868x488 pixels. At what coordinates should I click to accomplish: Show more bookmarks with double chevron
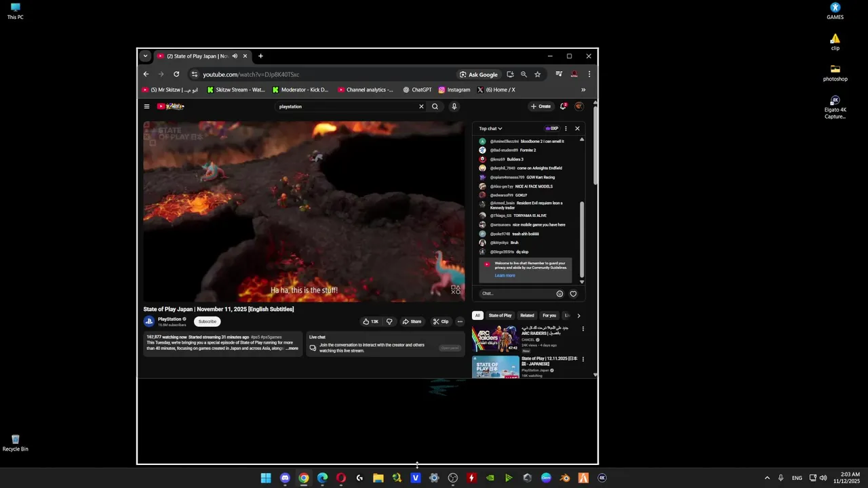(x=583, y=89)
